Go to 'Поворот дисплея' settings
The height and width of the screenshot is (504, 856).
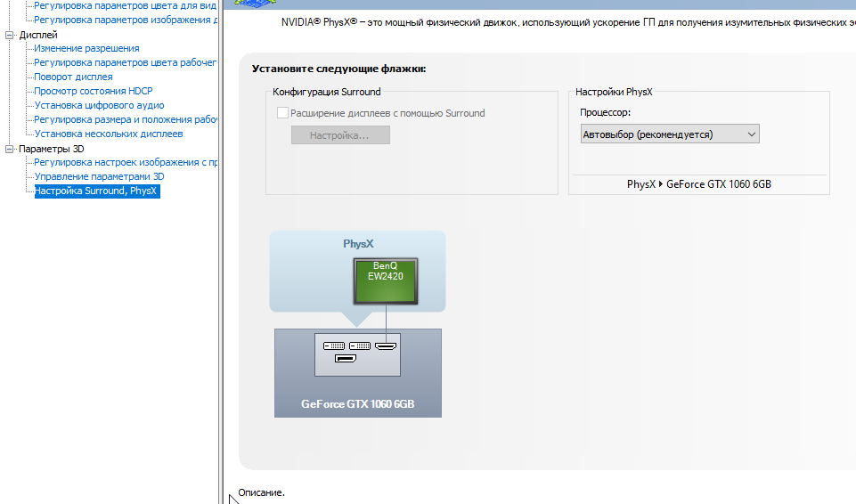point(73,77)
